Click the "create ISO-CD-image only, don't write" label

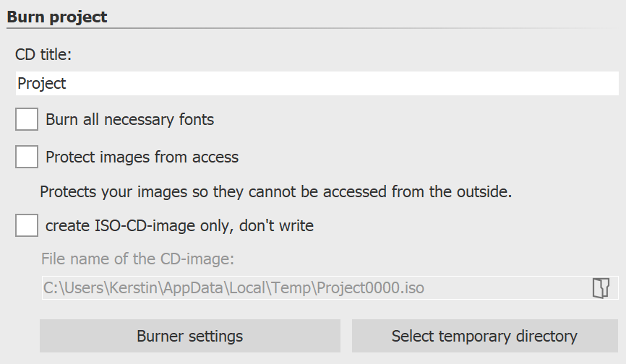pos(179,225)
